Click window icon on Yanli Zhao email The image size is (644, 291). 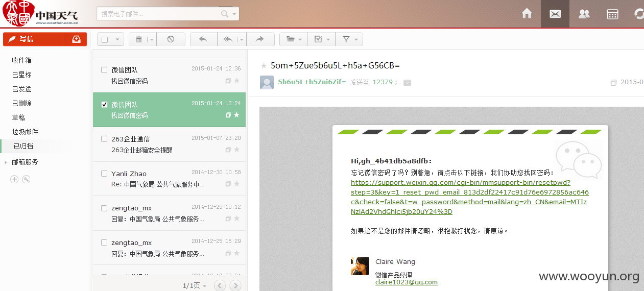pos(228,184)
